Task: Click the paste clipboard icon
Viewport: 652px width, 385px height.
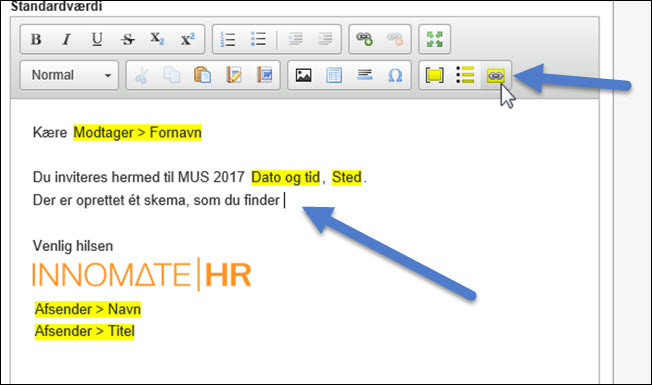Action: tap(203, 75)
